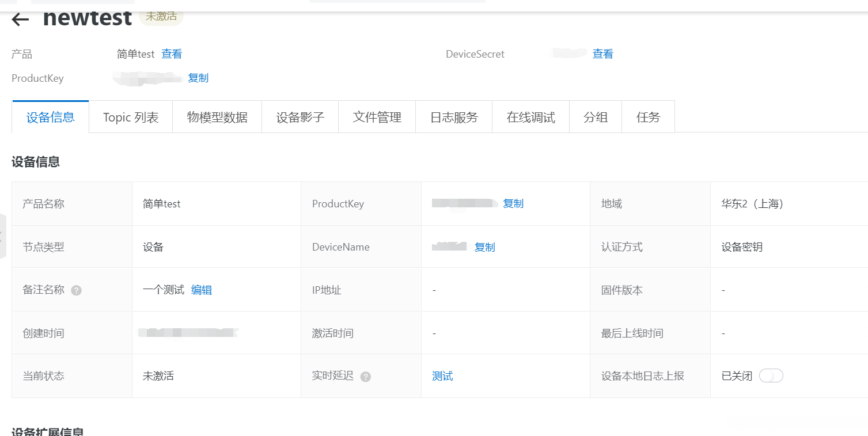The width and height of the screenshot is (868, 436).
Task: Click 编辑 to edit the 备注名称
Action: coord(202,290)
